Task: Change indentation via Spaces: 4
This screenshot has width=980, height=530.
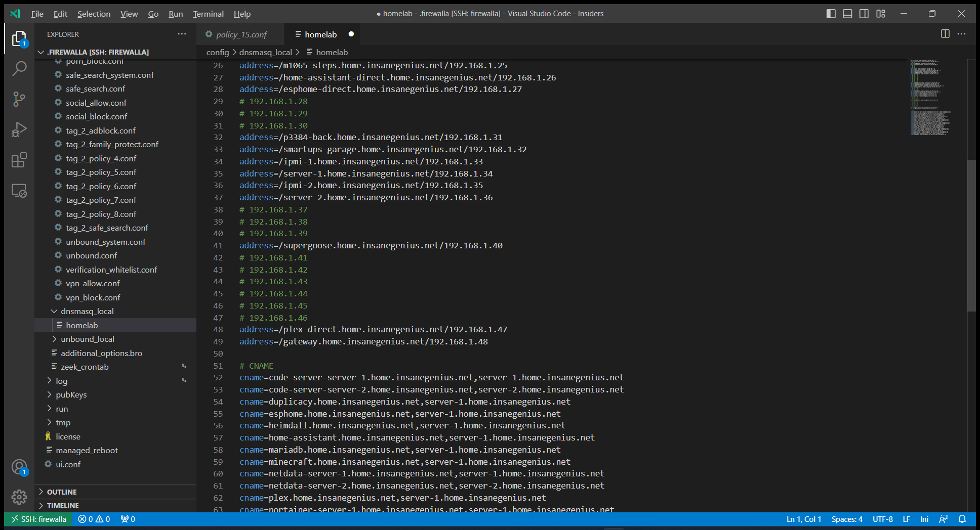Action: [846, 519]
